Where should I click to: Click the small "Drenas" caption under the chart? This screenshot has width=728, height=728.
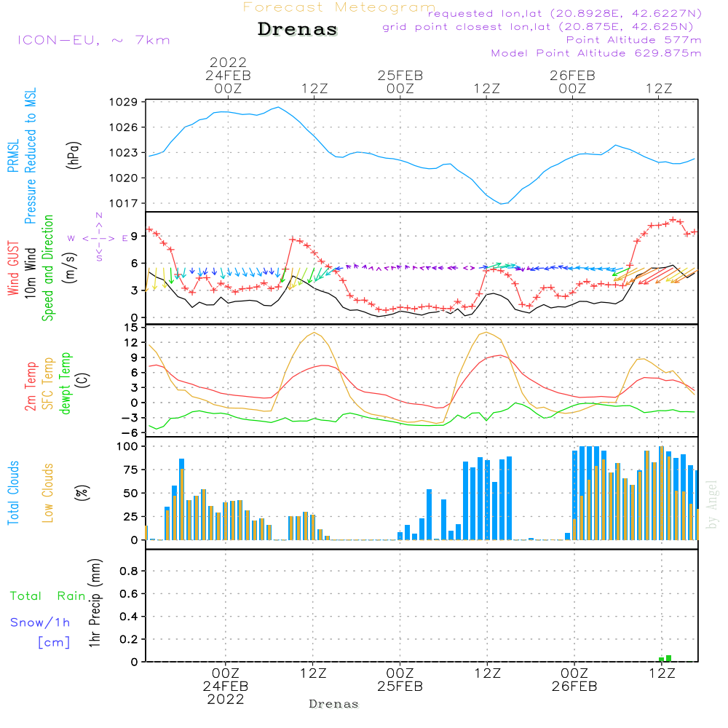[334, 704]
